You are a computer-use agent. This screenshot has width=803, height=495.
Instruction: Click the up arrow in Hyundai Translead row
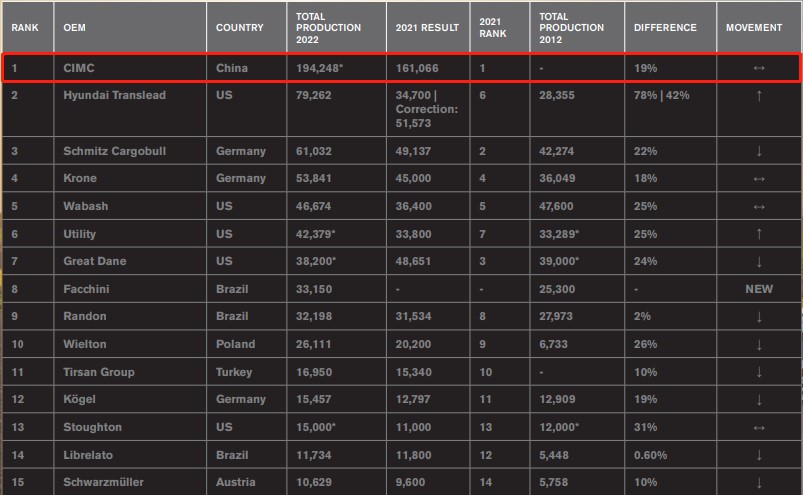[x=759, y=95]
